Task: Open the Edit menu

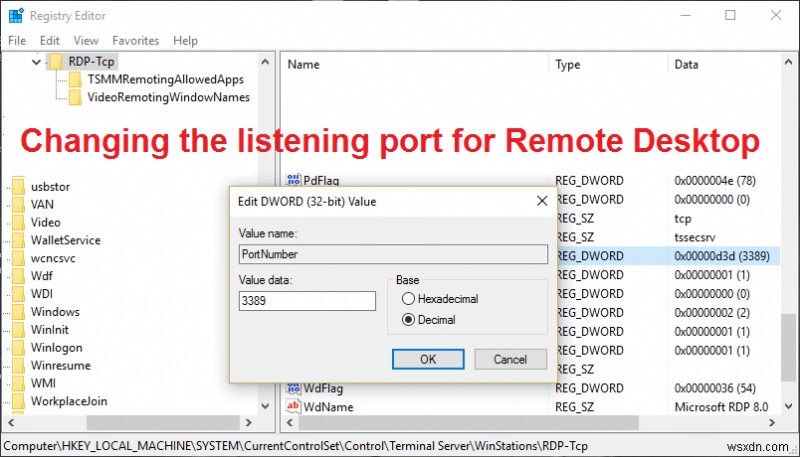Action: tap(49, 41)
